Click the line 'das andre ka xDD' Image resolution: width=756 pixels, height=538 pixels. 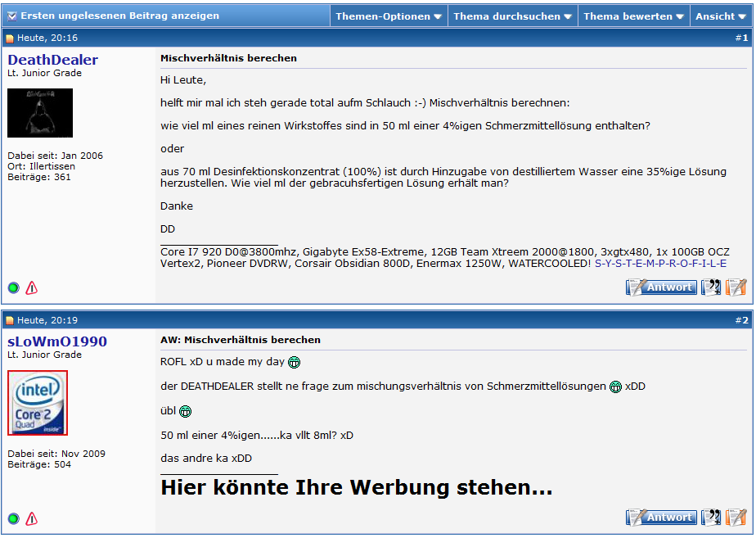pos(206,459)
